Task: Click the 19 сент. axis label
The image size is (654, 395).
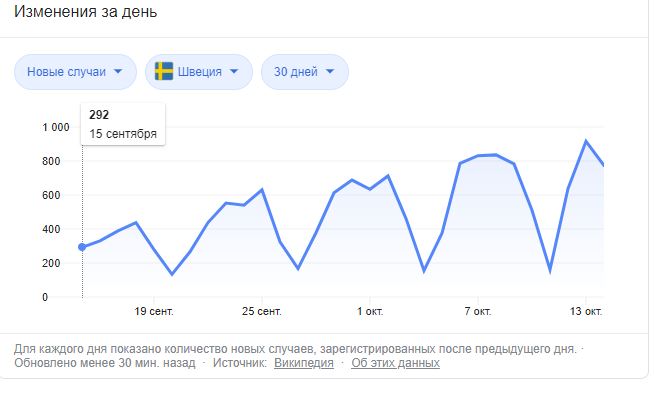Action: (154, 311)
